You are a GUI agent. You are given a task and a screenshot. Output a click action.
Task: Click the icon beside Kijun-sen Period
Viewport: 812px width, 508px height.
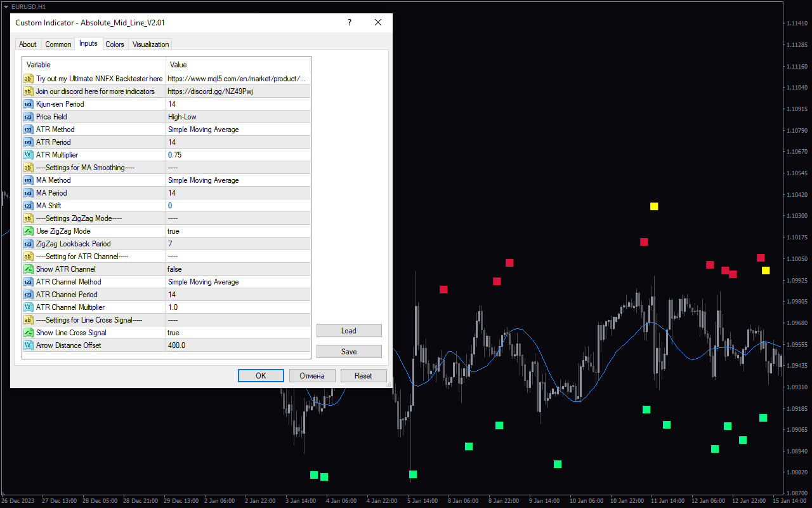(29, 104)
